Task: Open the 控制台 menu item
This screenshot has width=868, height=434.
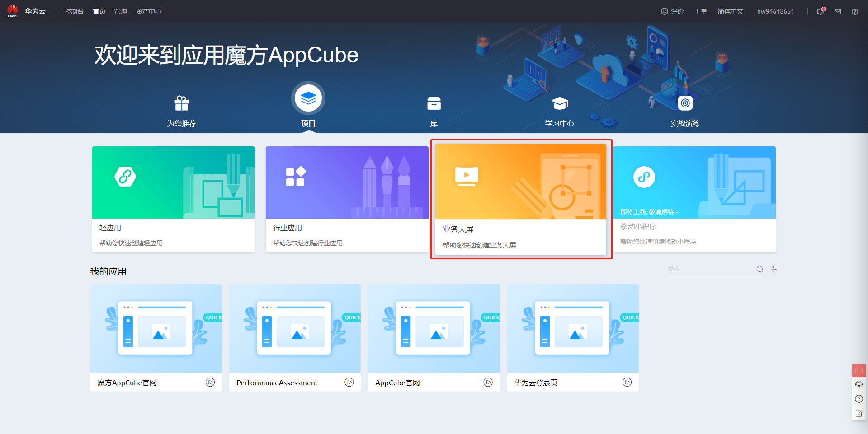Action: point(74,11)
